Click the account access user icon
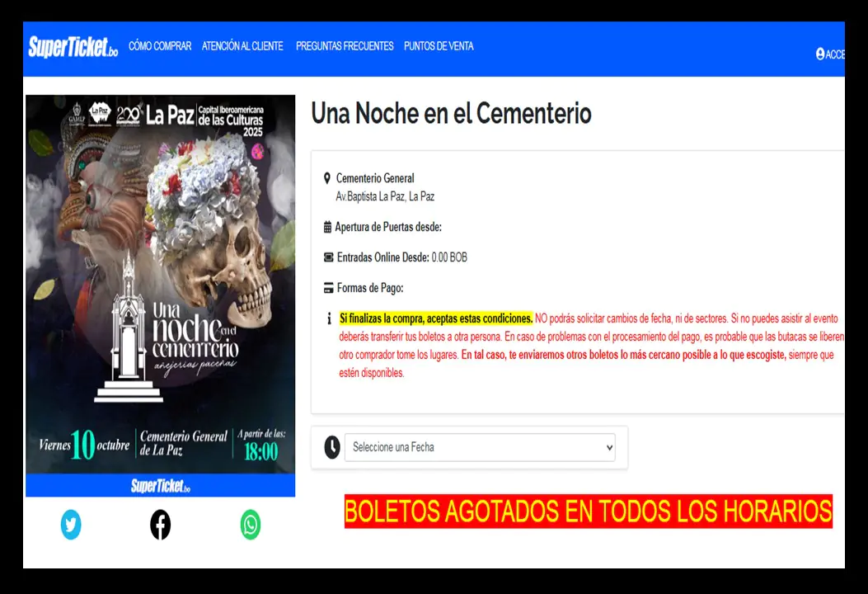 tap(820, 54)
